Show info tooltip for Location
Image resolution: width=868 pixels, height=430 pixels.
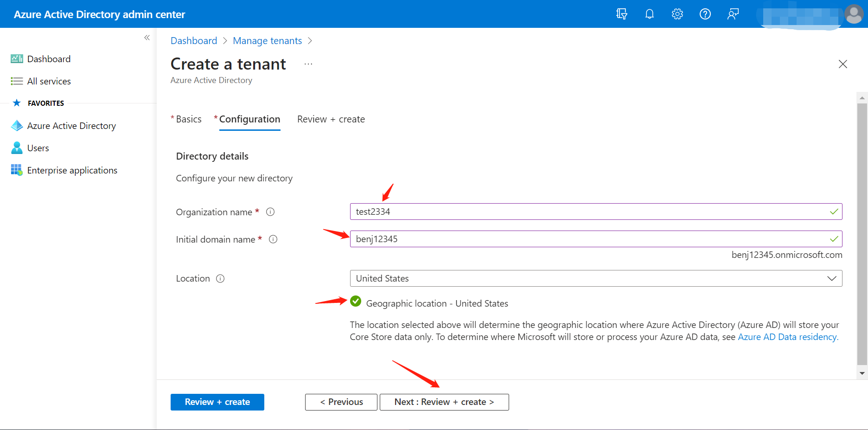[220, 279]
